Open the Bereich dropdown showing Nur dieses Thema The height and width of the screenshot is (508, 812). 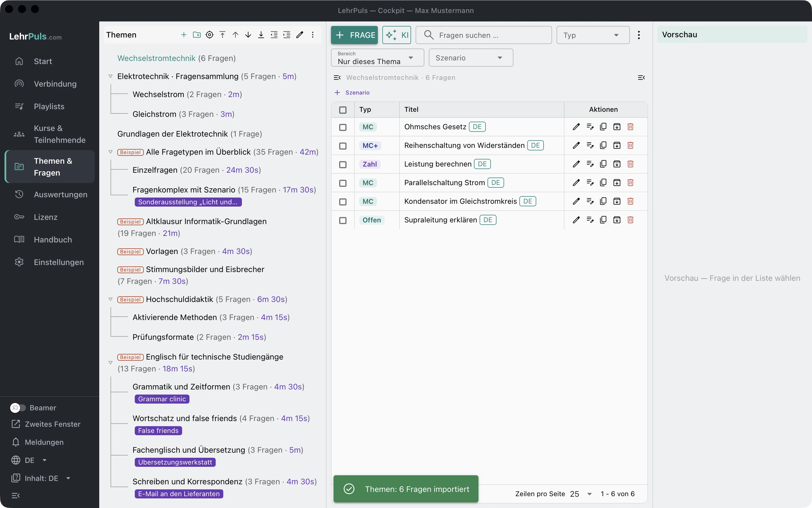coord(378,58)
